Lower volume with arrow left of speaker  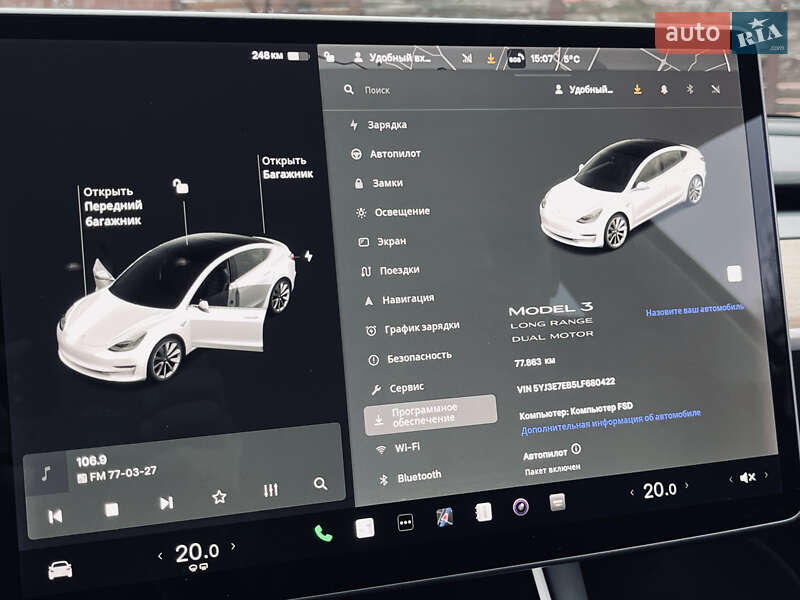[731, 480]
